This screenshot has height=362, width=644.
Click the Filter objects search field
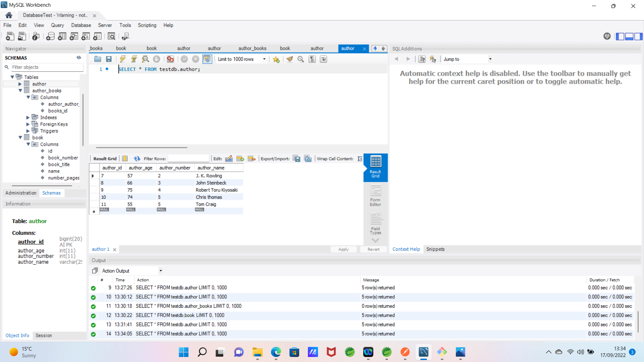[47, 67]
